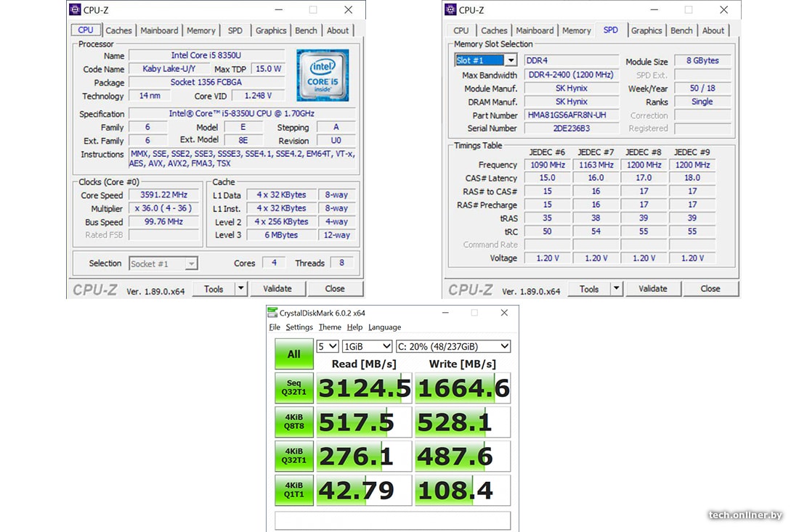Open the Theme menu in CrystalDiskMark
Image resolution: width=799 pixels, height=532 pixels.
click(x=330, y=327)
